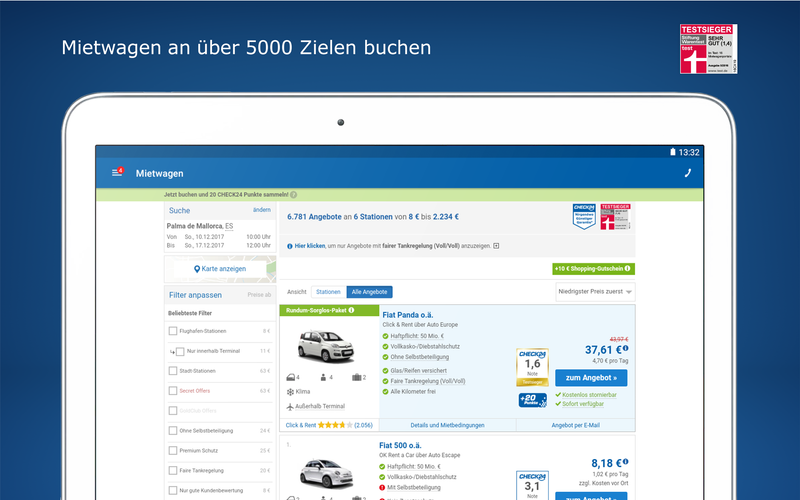This screenshot has height=500, width=800.
Task: Click Faire Tankregelung (Voll/Voll) feature text
Action: pyautogui.click(x=428, y=381)
